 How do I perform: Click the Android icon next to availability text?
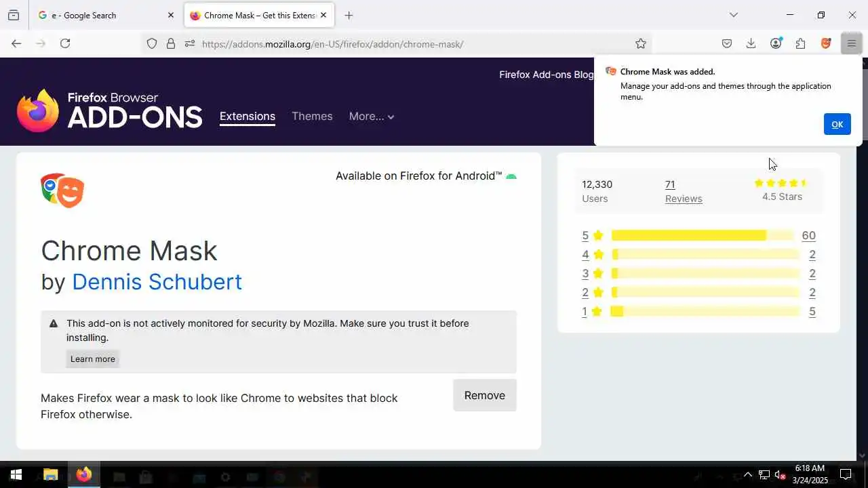(511, 176)
